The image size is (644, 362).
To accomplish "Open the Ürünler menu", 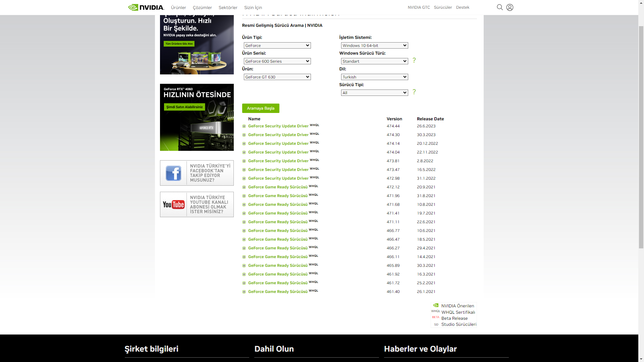I will click(x=178, y=7).
